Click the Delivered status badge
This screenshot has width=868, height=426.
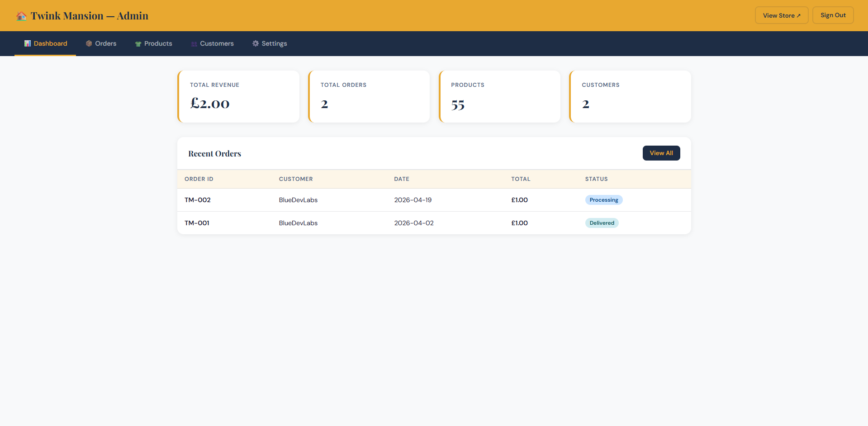602,223
